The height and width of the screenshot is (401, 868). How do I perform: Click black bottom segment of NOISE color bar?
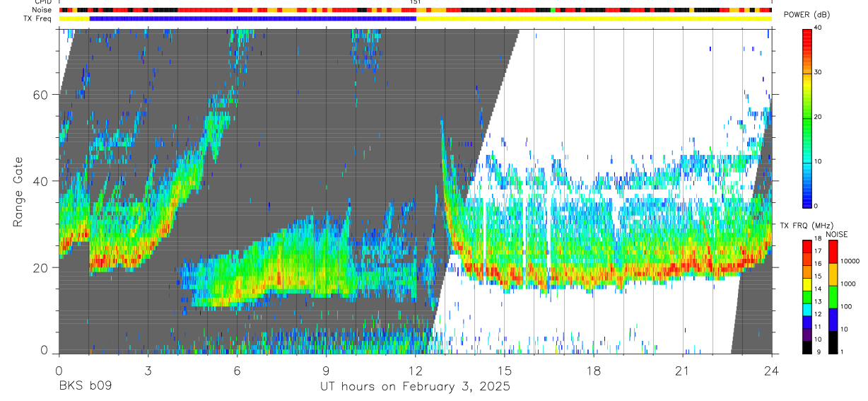[x=833, y=342]
